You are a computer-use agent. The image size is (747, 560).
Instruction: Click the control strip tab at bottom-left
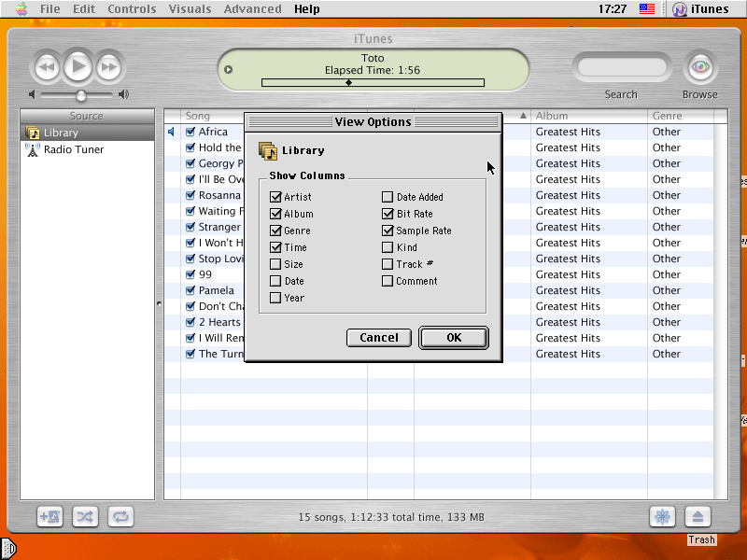(8, 548)
